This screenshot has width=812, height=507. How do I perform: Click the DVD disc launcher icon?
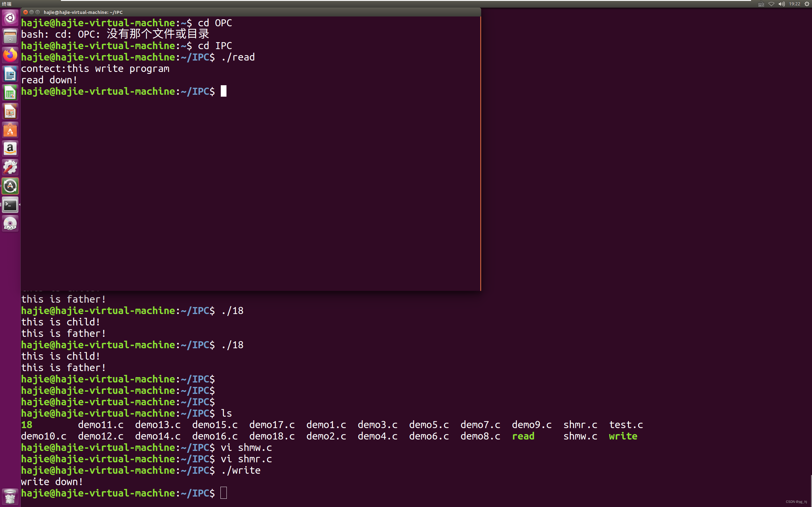10,224
